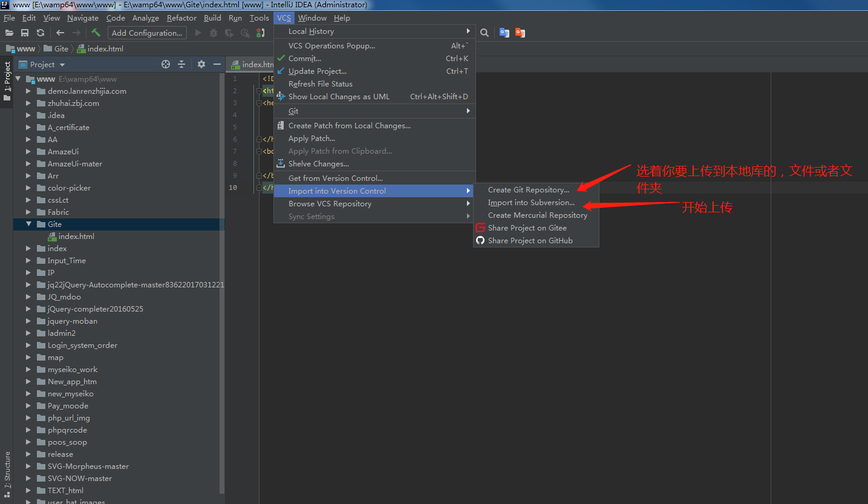Click the Search Everywhere magnifier icon
The height and width of the screenshot is (504, 868).
point(485,33)
